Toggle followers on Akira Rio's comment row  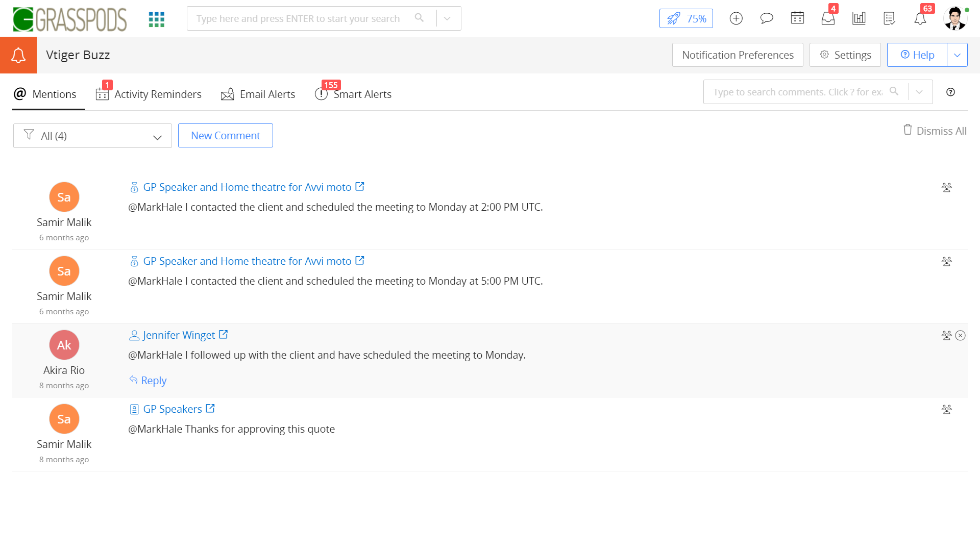click(947, 336)
